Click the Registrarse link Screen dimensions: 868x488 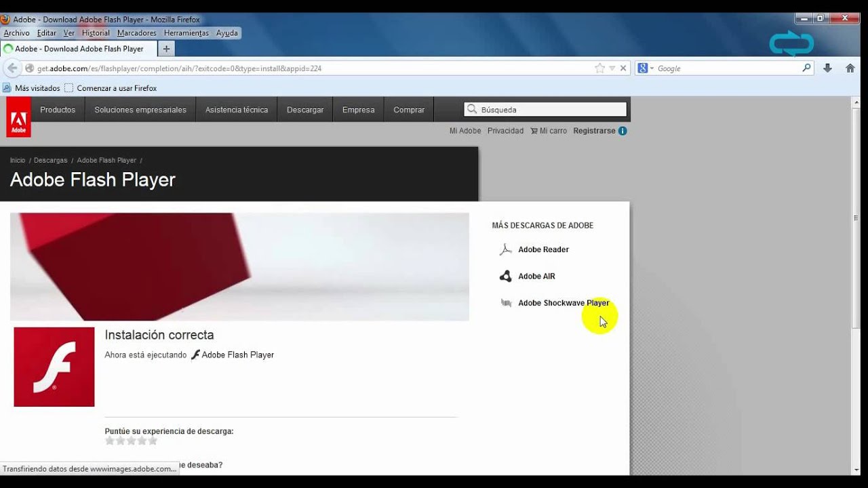click(595, 131)
